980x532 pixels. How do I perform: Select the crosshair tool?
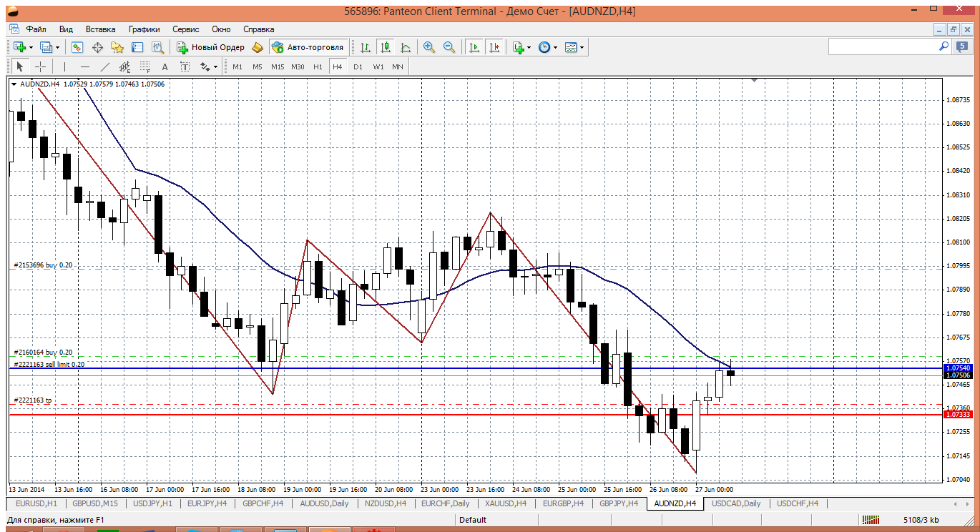pyautogui.click(x=41, y=66)
